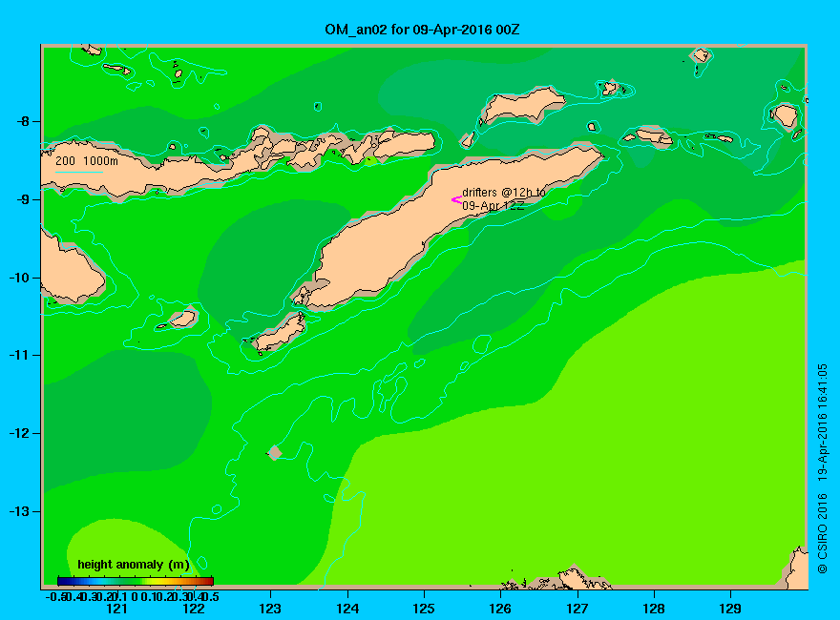Click the "128" longitude axis label

[654, 609]
